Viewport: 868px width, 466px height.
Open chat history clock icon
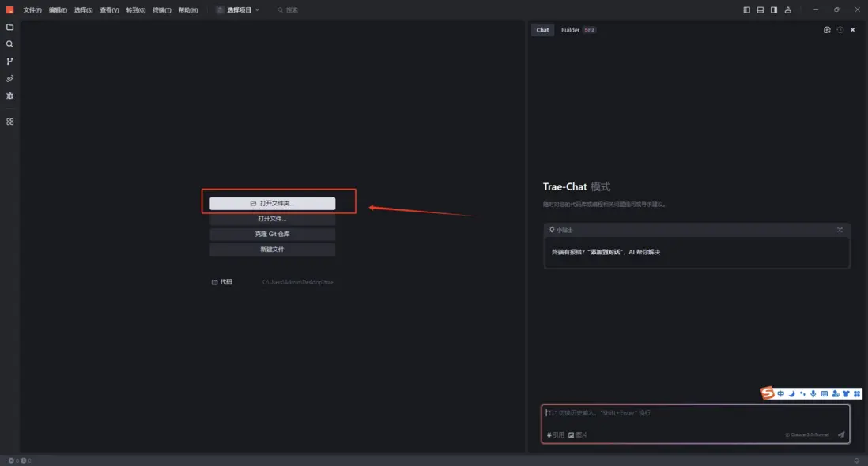pyautogui.click(x=840, y=30)
